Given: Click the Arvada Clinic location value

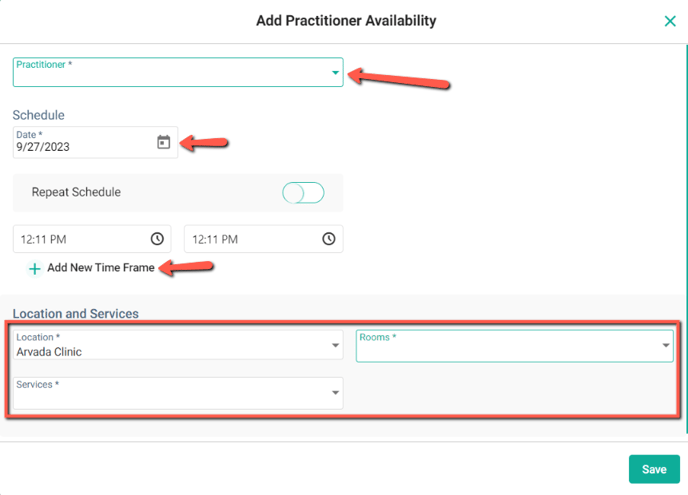Looking at the screenshot, I should click(49, 352).
